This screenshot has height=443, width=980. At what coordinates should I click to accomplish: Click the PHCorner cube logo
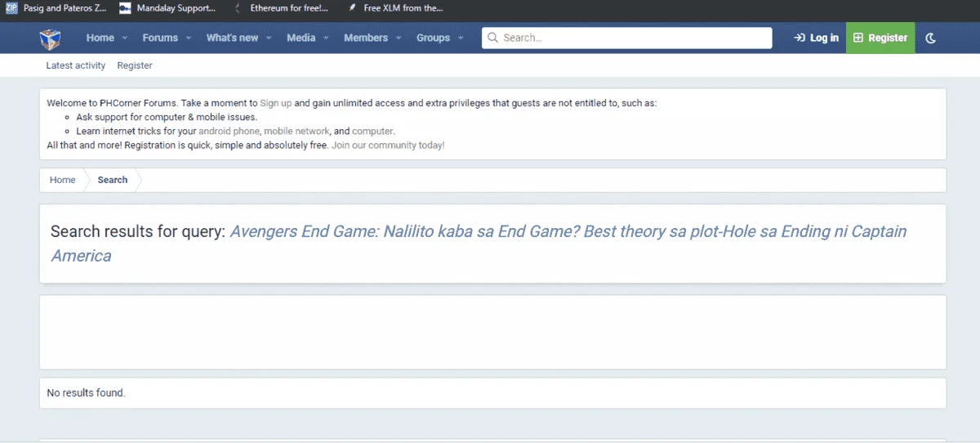pos(51,38)
